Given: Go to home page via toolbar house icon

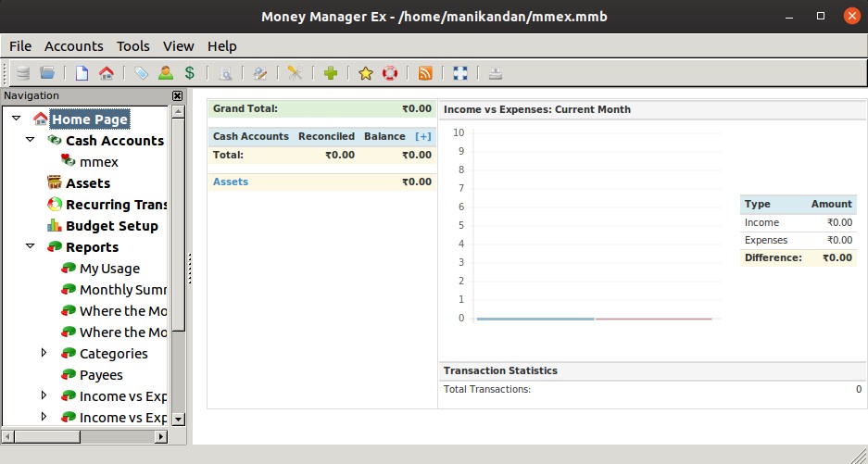Looking at the screenshot, I should pos(107,72).
